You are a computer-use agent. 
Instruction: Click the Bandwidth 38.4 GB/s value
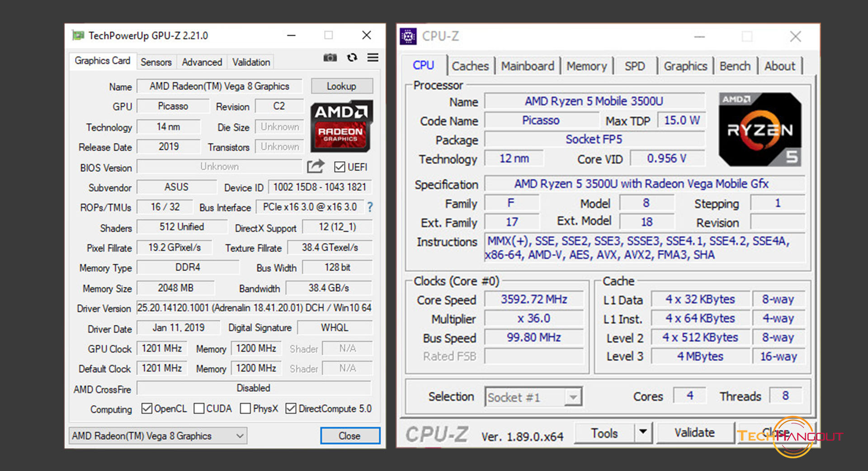point(329,288)
